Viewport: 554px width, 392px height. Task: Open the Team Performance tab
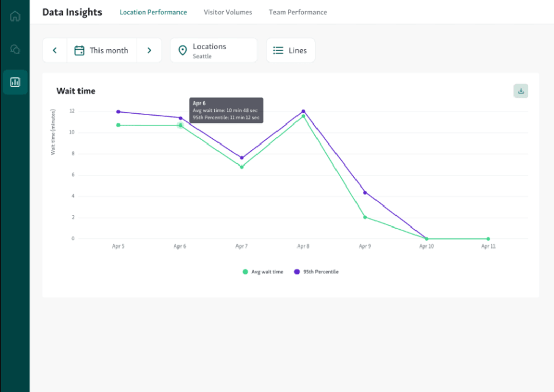(298, 12)
